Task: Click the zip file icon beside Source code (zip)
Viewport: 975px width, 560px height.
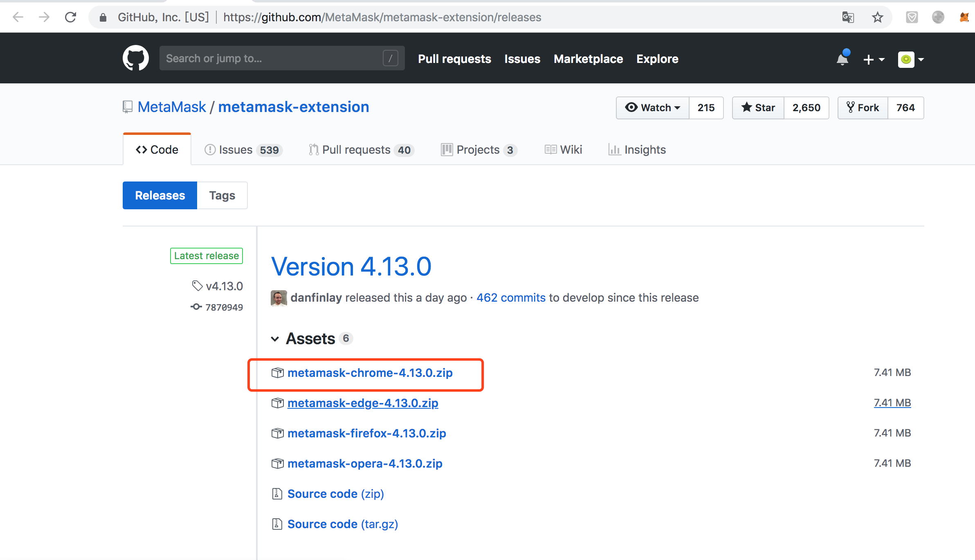Action: click(x=277, y=494)
